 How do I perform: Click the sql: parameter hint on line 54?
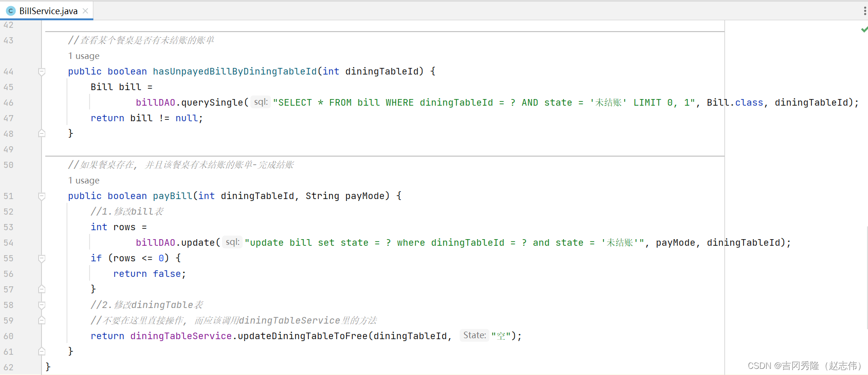click(x=232, y=242)
